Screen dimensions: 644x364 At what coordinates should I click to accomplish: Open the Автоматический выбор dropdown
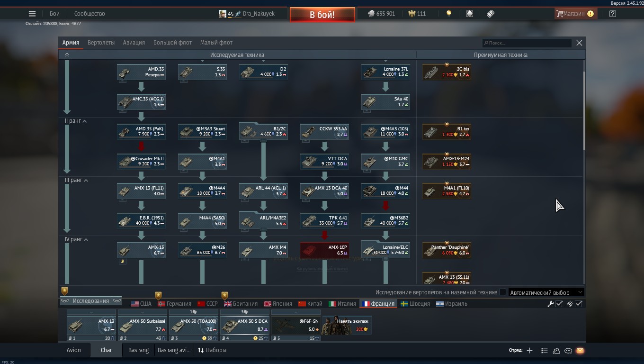click(546, 292)
